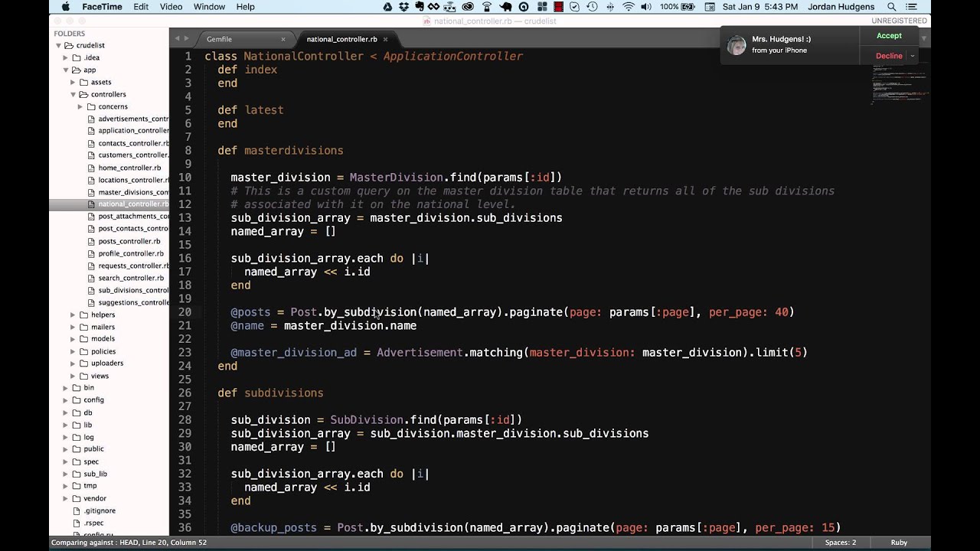
Task: Click Mrs. Hudgens caller avatar
Action: tap(737, 45)
